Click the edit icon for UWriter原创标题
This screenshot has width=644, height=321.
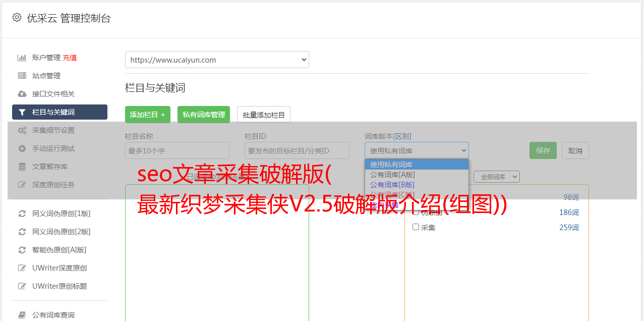pos(22,286)
